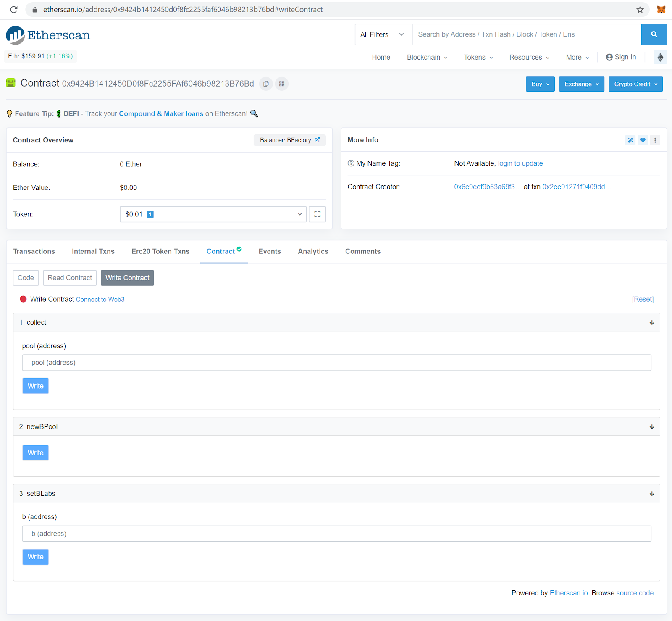Open the Tokens menu
Viewport: 672px width, 621px height.
point(478,57)
